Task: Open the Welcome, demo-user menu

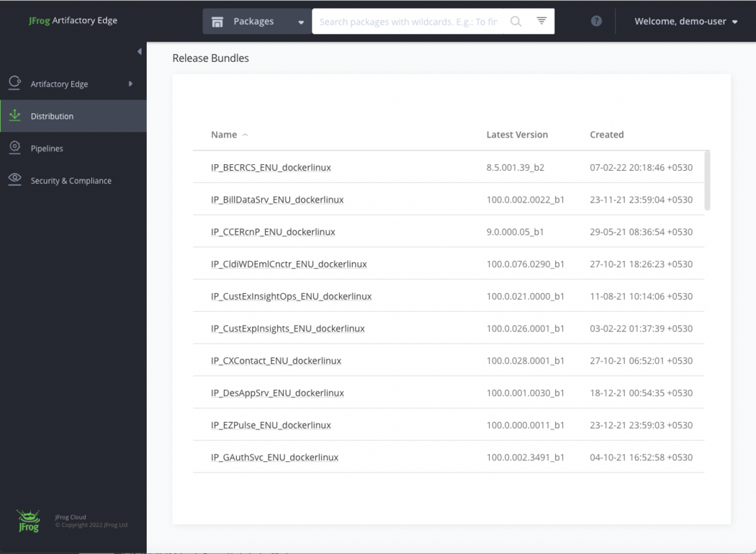Action: pos(685,21)
